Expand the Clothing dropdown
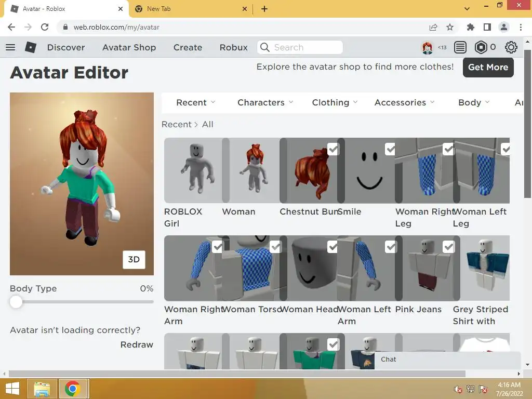The width and height of the screenshot is (532, 399). pyautogui.click(x=335, y=102)
